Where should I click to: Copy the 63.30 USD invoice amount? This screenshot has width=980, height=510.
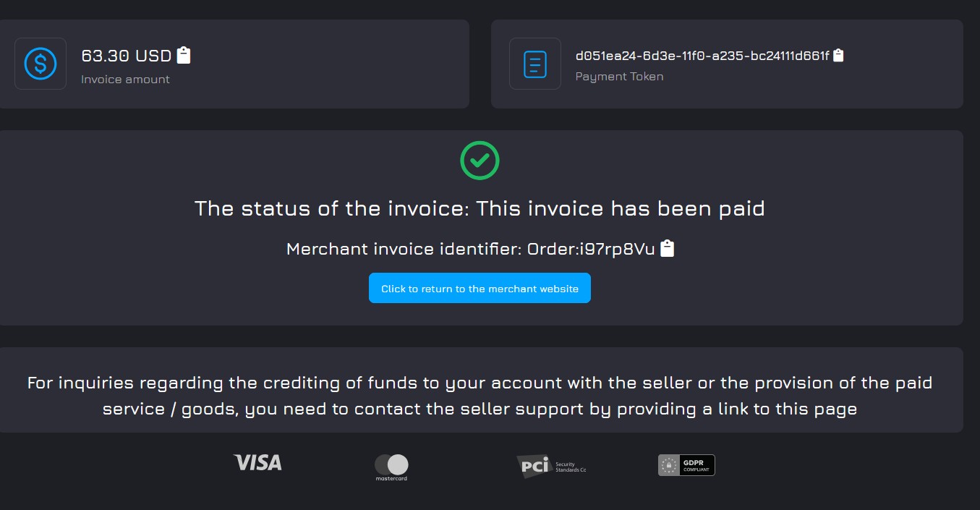click(x=184, y=55)
